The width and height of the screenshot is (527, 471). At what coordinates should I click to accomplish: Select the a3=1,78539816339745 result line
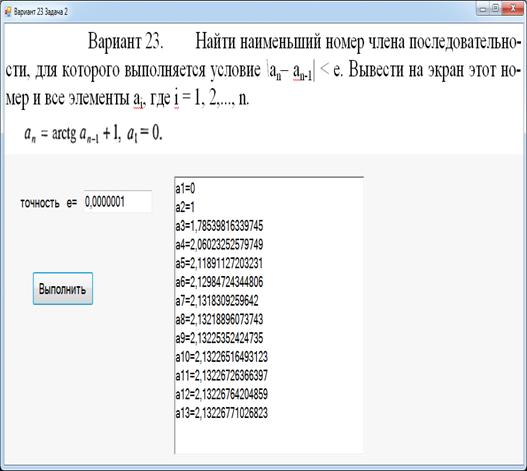(219, 226)
